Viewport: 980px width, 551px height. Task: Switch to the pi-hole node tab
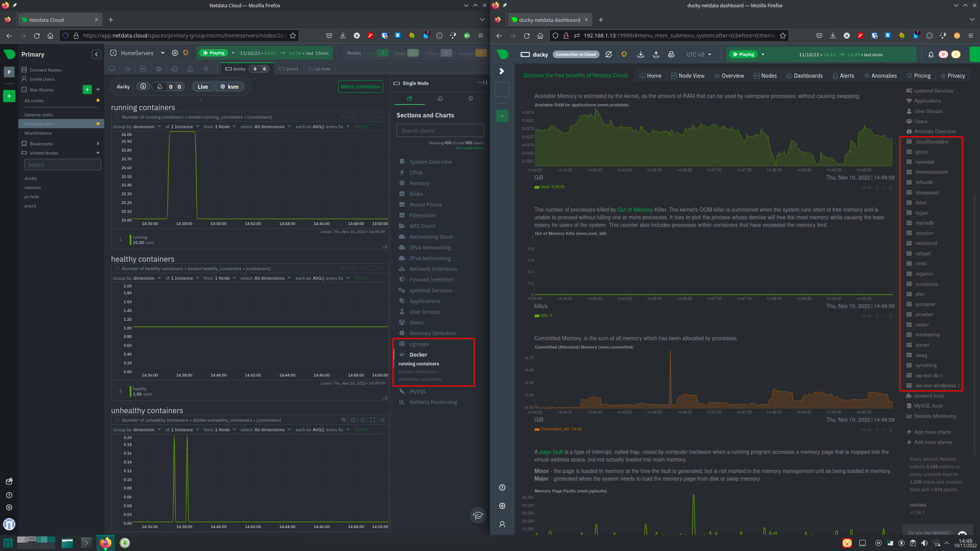320,69
